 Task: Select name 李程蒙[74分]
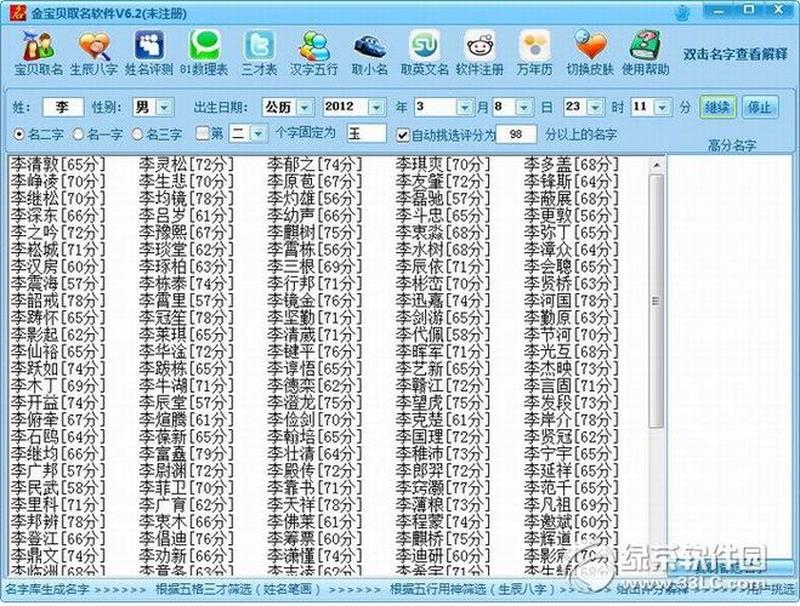442,521
